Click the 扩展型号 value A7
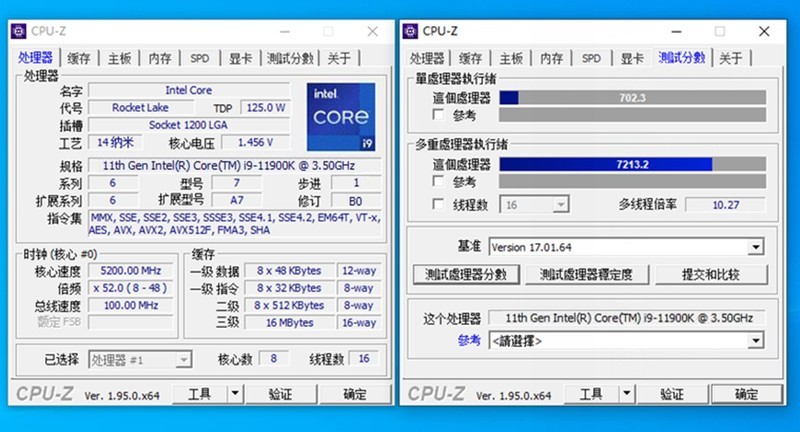 coord(236,200)
